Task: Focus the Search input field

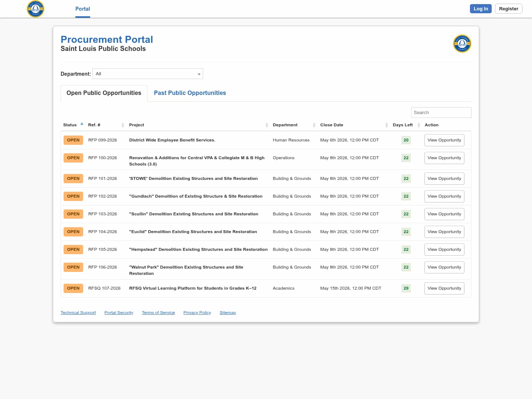Action: point(441,113)
